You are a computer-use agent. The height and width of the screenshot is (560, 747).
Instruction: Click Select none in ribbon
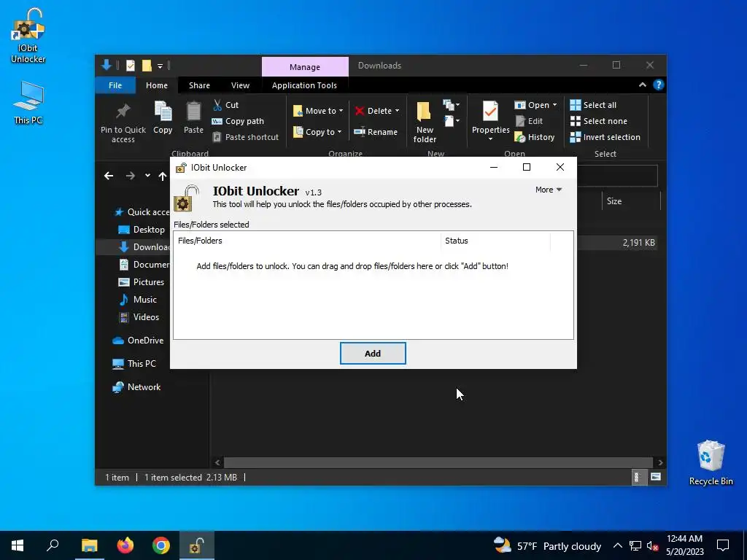(x=598, y=121)
